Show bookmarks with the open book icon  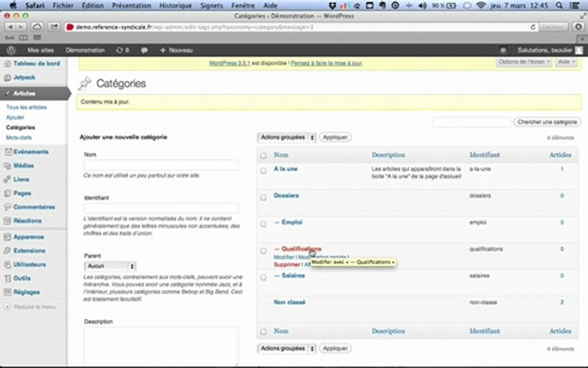tap(23, 37)
